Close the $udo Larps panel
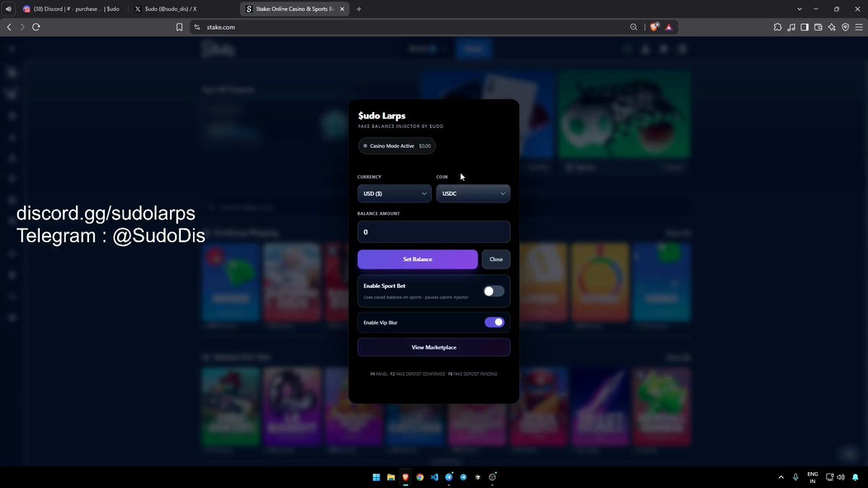The height and width of the screenshot is (488, 868). click(495, 259)
